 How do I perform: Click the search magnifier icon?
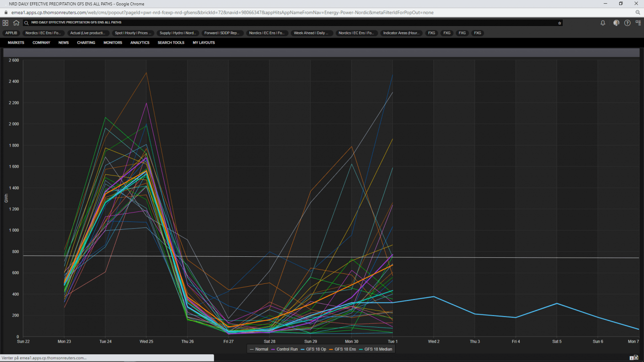pyautogui.click(x=27, y=23)
